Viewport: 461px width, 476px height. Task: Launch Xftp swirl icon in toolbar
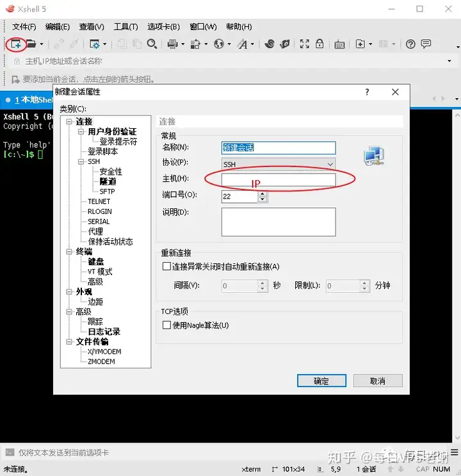tap(270, 44)
